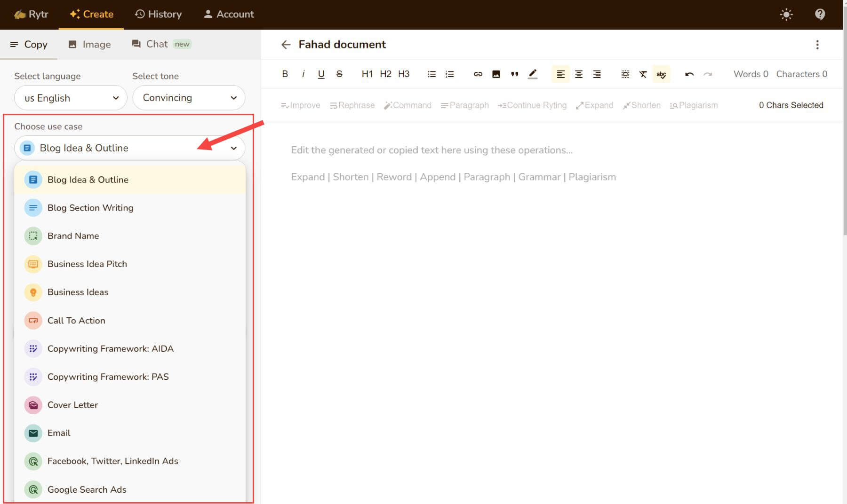Apply strikethrough formatting from the toolbar

point(339,74)
